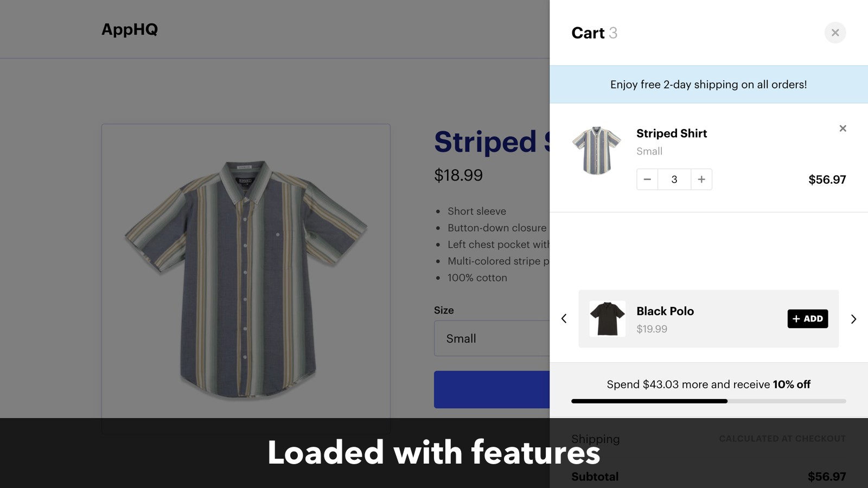
Task: Open the Striped Shirt cart item thumbnail
Action: pyautogui.click(x=597, y=151)
